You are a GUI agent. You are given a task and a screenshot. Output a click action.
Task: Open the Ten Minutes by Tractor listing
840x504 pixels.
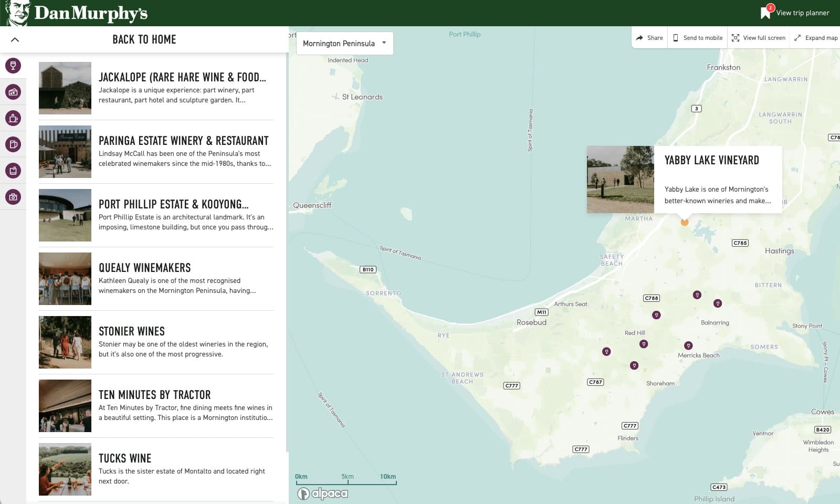tap(155, 394)
